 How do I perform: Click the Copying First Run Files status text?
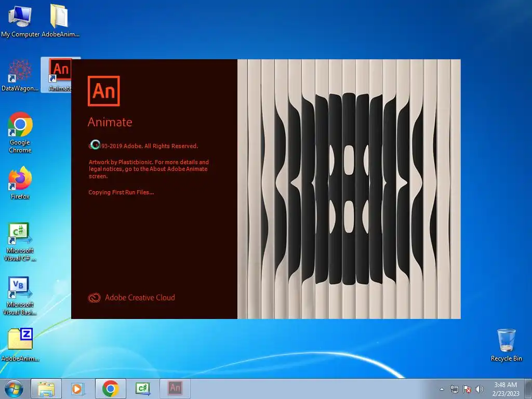click(121, 192)
